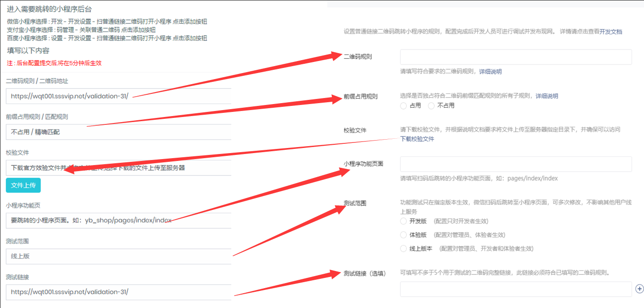This screenshot has height=308, width=644.
Task: Open the 开发文档 link
Action: coord(611,32)
